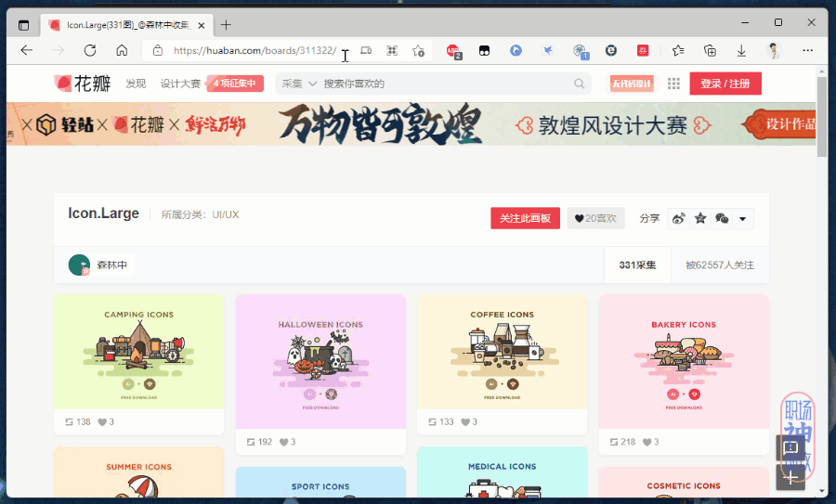The height and width of the screenshot is (504, 836).
Task: Open the 发现 menu item
Action: [136, 84]
